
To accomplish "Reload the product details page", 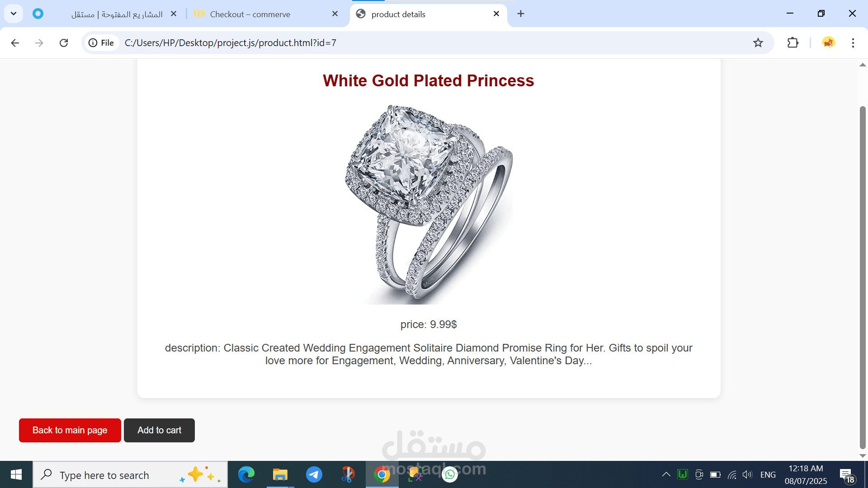I will click(64, 43).
